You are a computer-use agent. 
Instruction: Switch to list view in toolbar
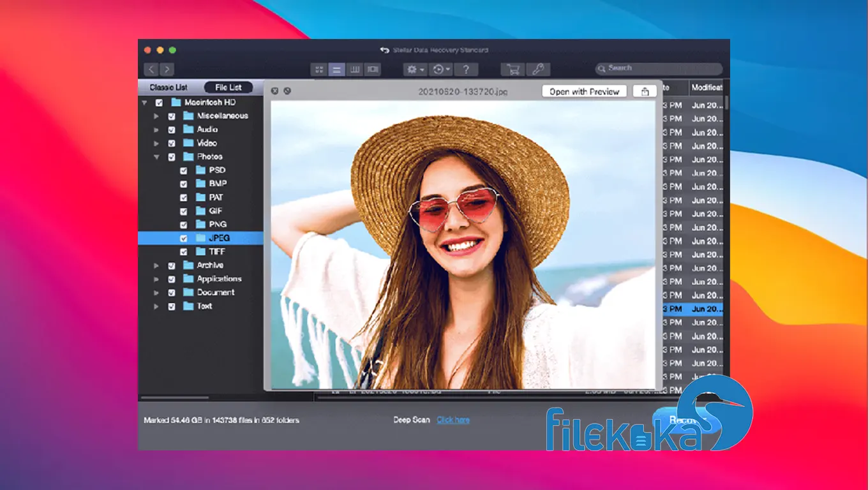point(336,69)
